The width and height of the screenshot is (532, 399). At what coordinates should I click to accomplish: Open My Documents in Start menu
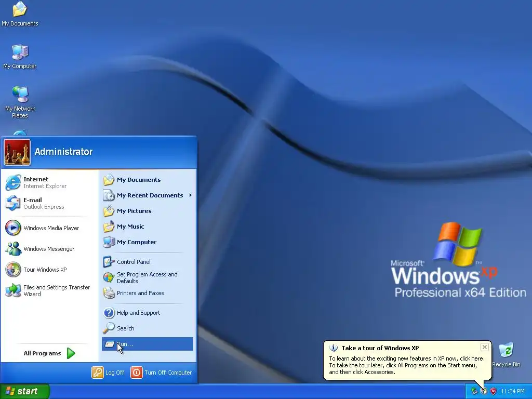click(147, 180)
